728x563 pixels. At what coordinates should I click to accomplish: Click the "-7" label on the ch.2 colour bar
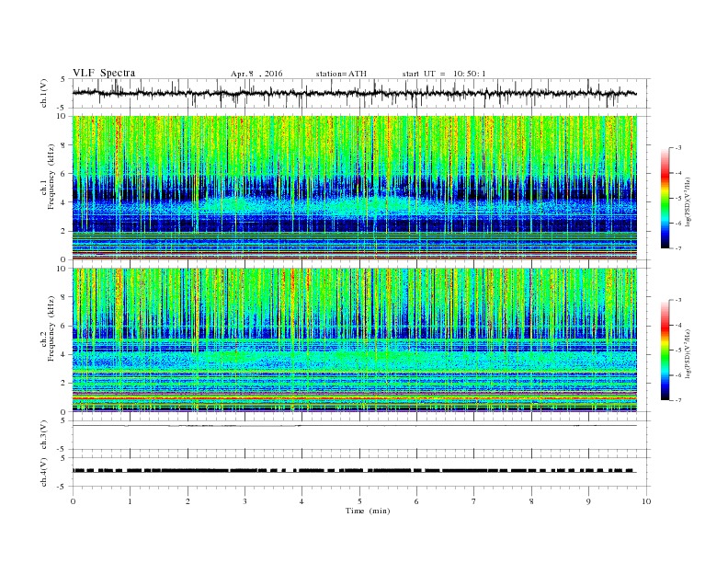click(677, 400)
